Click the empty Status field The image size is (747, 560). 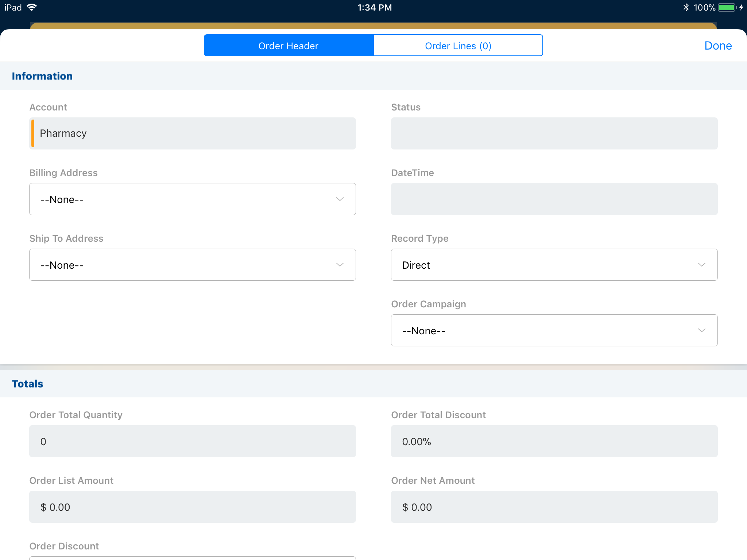point(554,133)
